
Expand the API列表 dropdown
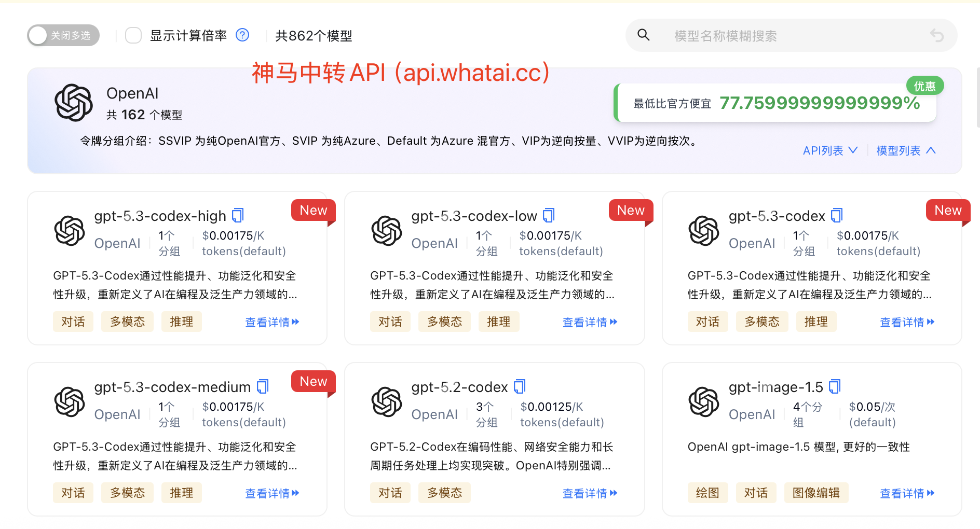coord(829,150)
